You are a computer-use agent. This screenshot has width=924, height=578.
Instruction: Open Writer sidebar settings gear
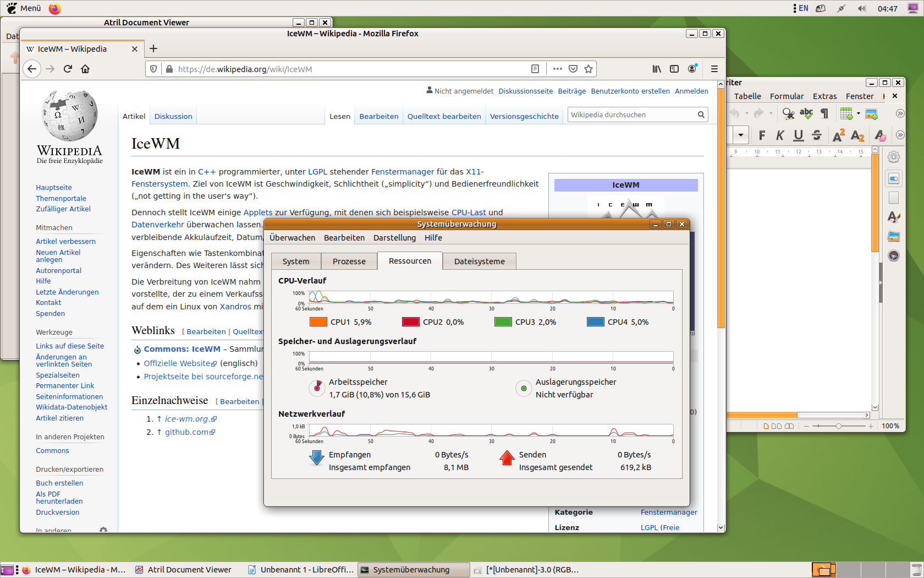(x=894, y=157)
